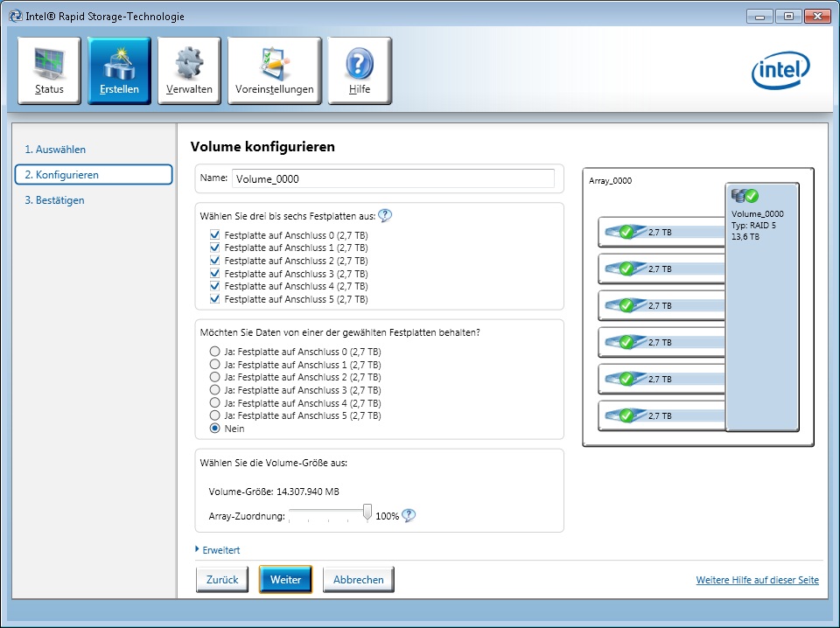840x628 pixels.
Task: Click the Array_0000 label
Action: click(x=610, y=181)
